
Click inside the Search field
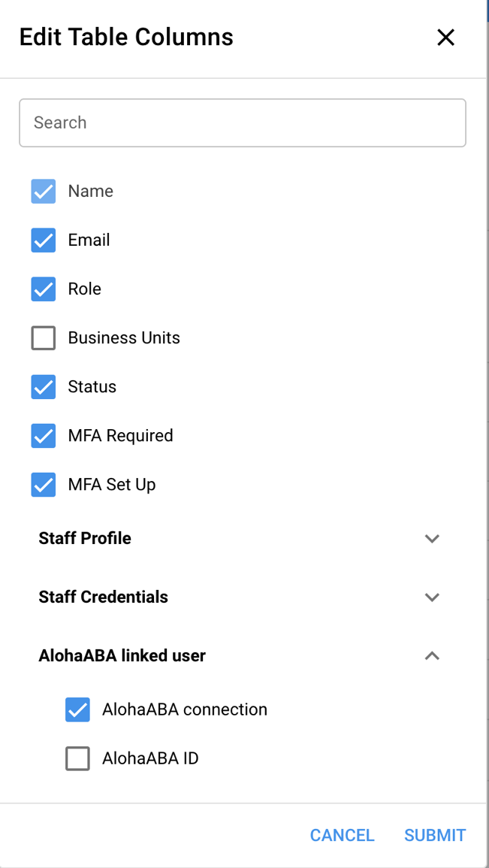tap(242, 122)
